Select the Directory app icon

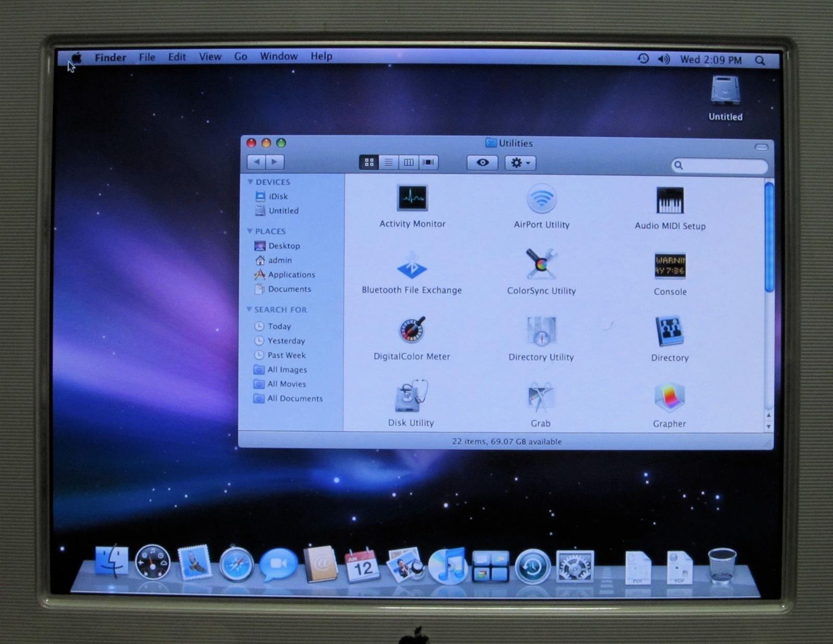coord(669,331)
